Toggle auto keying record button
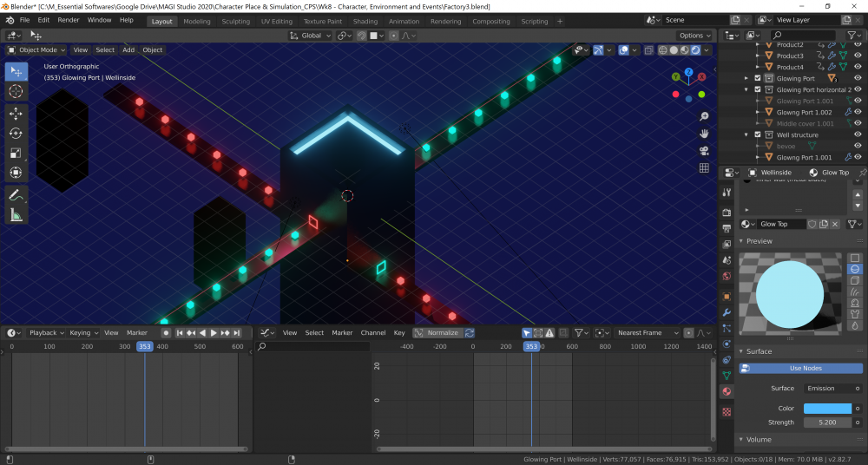This screenshot has height=465, width=868. pos(166,332)
